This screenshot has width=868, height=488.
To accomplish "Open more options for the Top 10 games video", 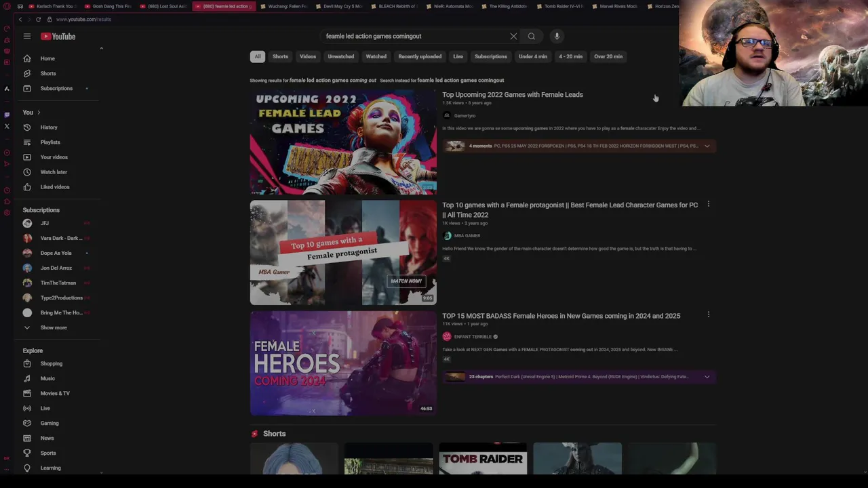I will point(709,204).
